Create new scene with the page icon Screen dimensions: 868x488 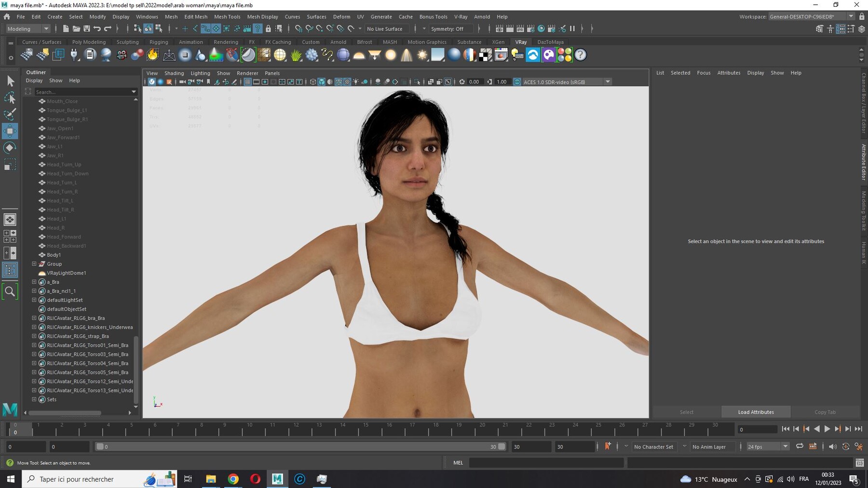click(x=66, y=29)
